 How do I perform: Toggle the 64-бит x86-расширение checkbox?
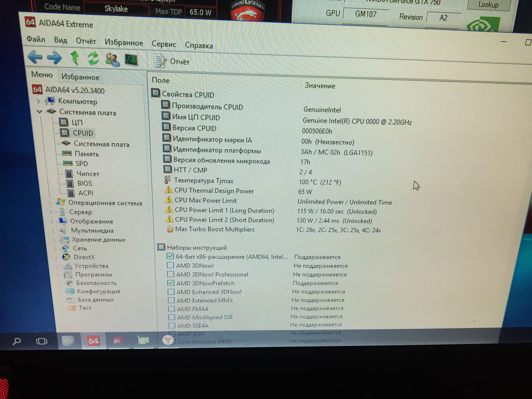(x=170, y=256)
